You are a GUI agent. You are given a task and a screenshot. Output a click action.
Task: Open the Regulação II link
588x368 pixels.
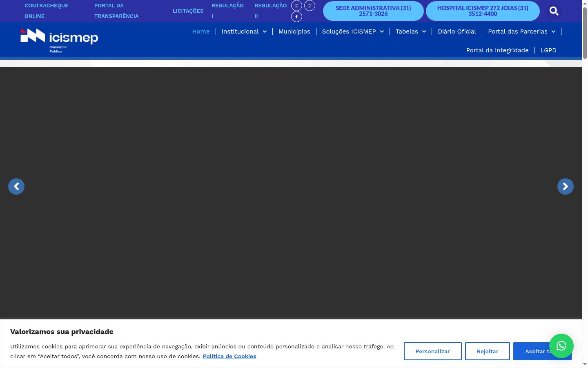(271, 11)
